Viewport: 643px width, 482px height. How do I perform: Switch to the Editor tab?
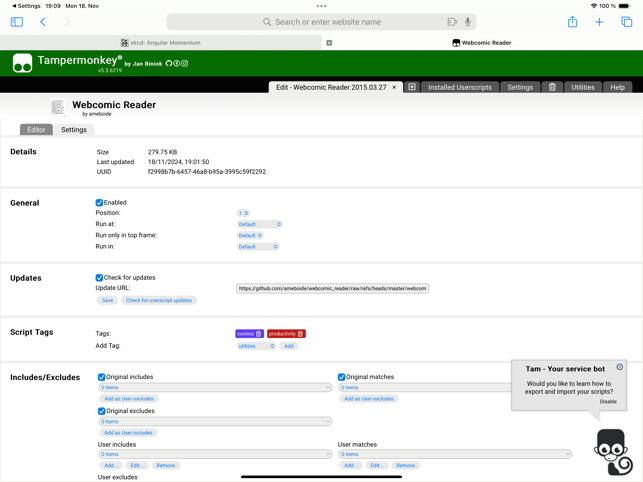[x=36, y=130]
